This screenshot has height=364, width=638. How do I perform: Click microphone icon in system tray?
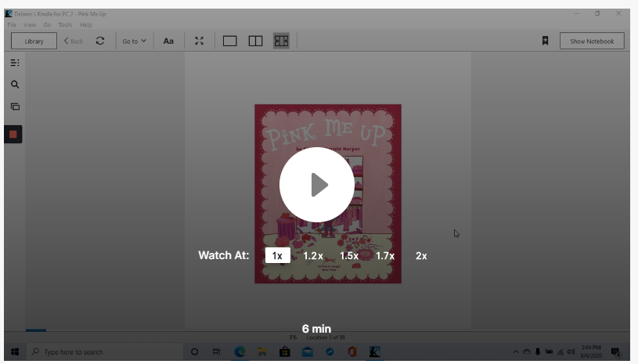point(538,351)
